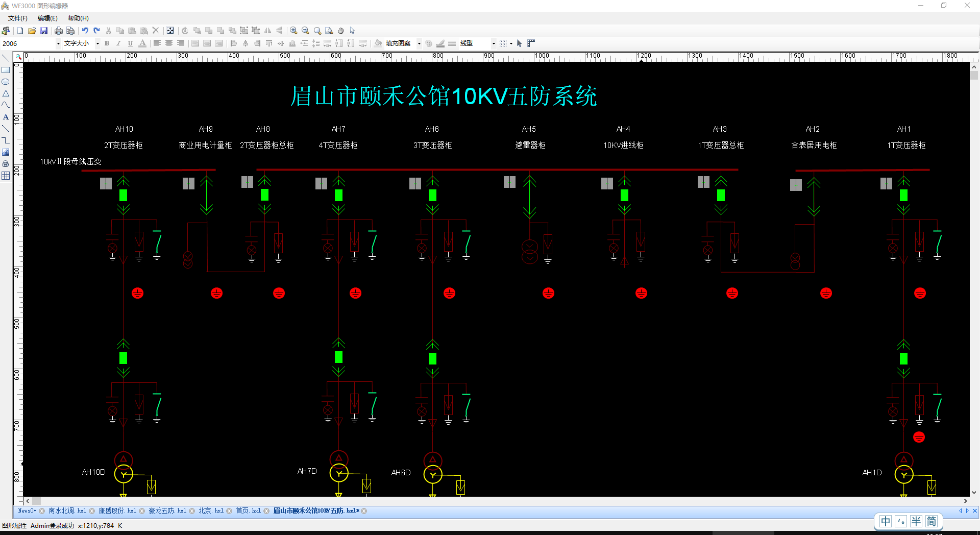Click the zoom in magnifier
This screenshot has height=535, width=980.
[293, 31]
